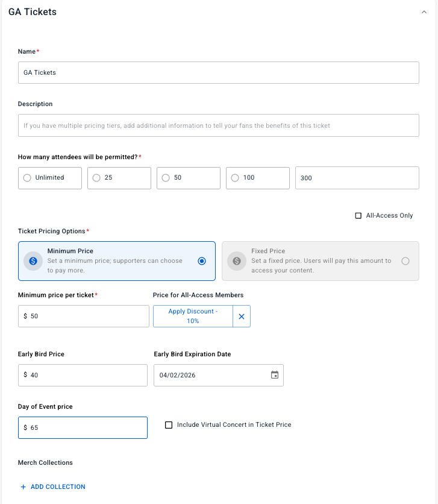Open the Early Bird Expiration calendar picker
438x504 pixels.
pos(274,375)
